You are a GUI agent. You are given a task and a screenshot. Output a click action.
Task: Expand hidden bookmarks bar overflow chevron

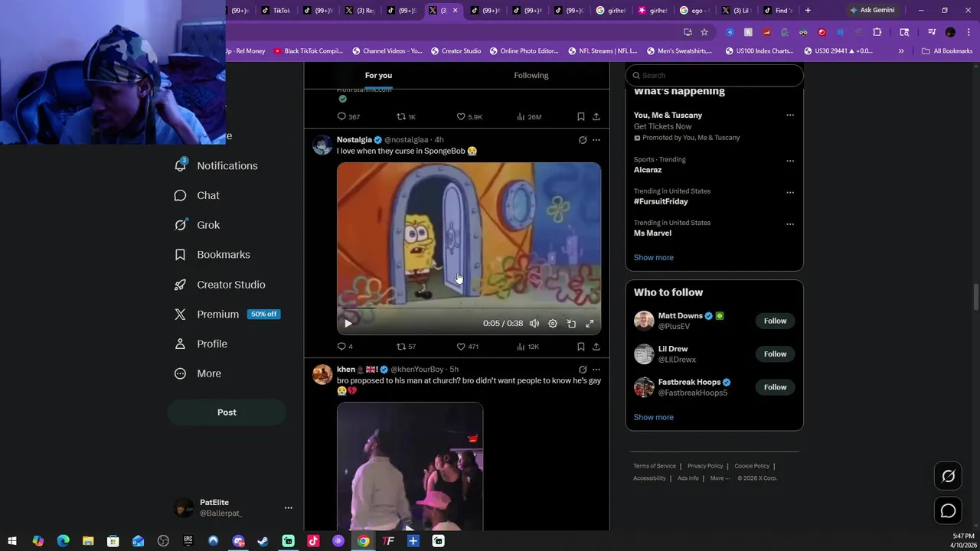(901, 51)
